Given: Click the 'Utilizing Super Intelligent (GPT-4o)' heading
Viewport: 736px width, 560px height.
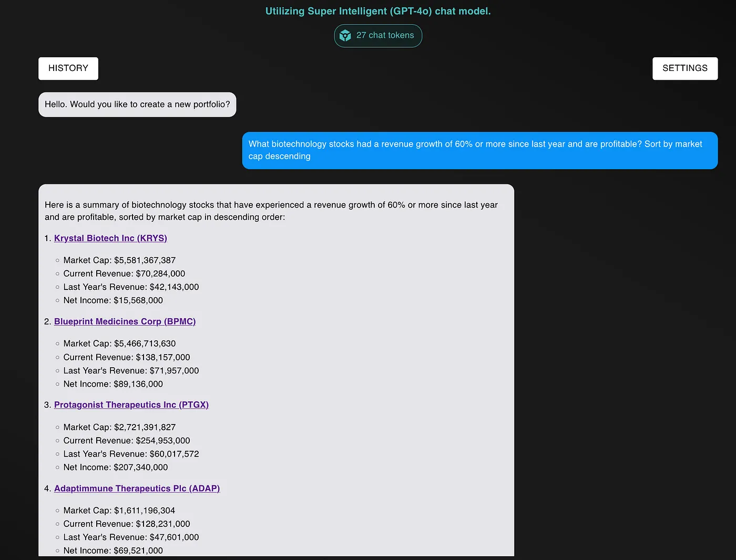Looking at the screenshot, I should (378, 11).
